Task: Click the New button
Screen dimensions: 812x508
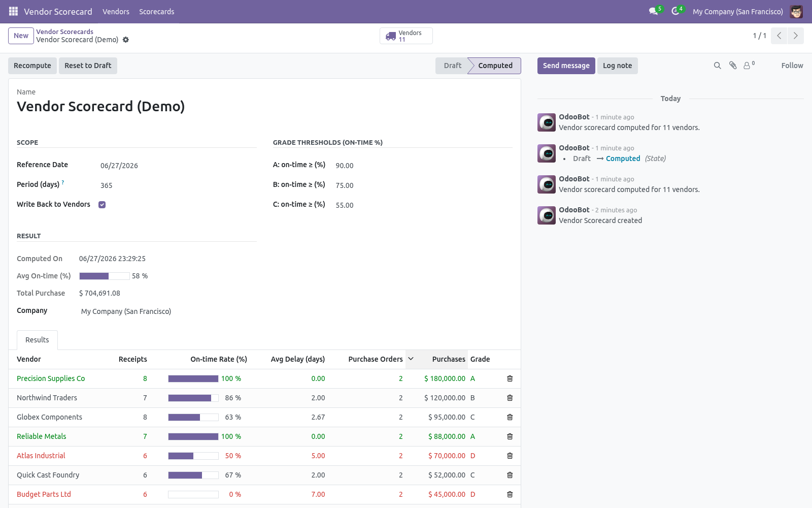Action: tap(21, 36)
